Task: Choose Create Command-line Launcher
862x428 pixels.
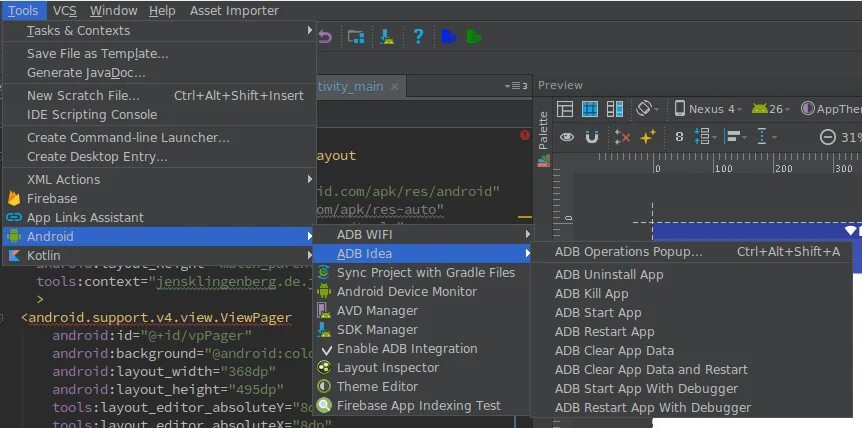Action: 159,137
